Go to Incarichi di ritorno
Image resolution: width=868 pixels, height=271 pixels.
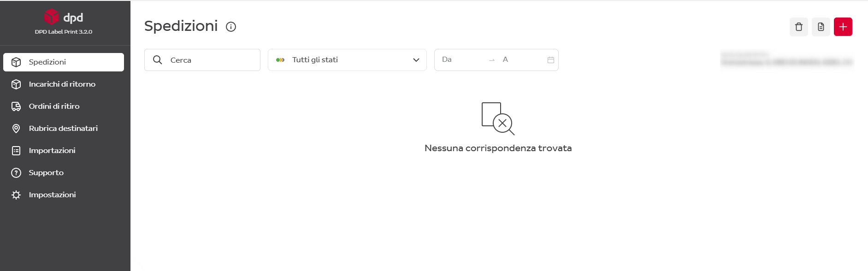coord(64,84)
